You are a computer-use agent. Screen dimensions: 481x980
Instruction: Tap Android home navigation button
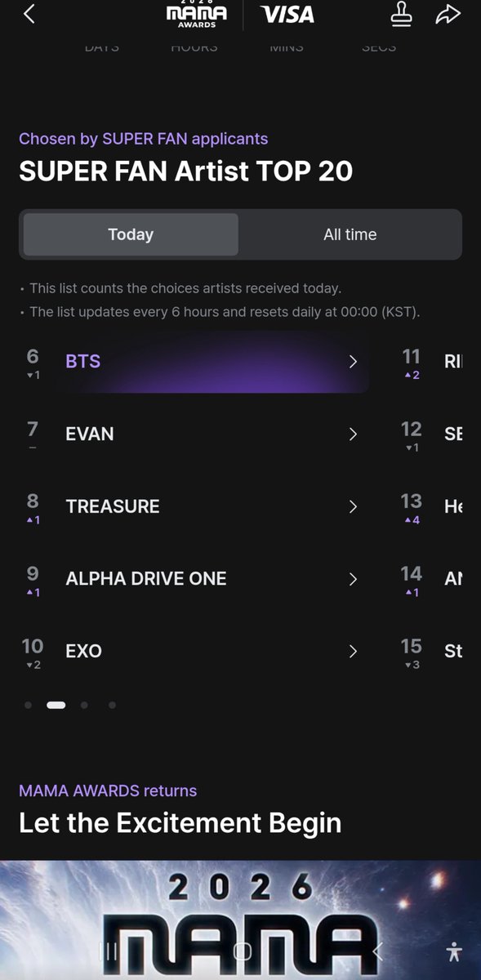pos(243,951)
